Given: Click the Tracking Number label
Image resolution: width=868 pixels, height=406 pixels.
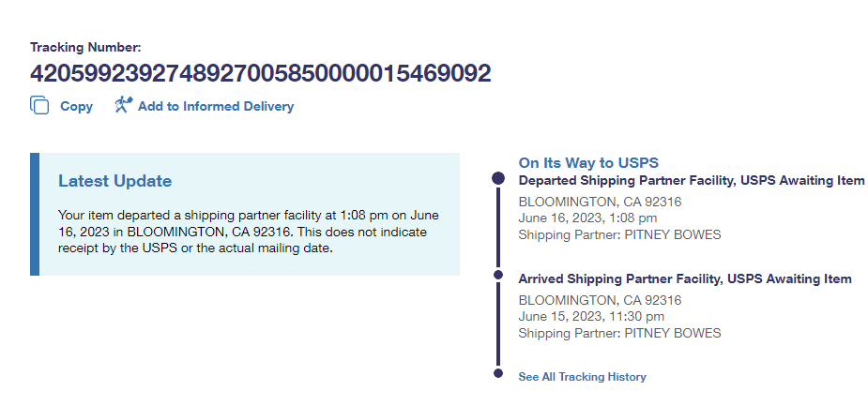Looking at the screenshot, I should pos(85,47).
